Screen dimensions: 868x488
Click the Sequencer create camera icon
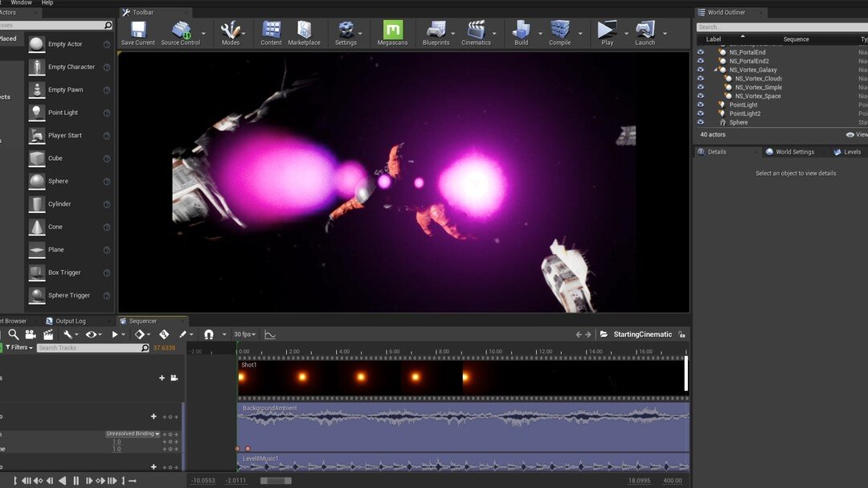[31, 334]
